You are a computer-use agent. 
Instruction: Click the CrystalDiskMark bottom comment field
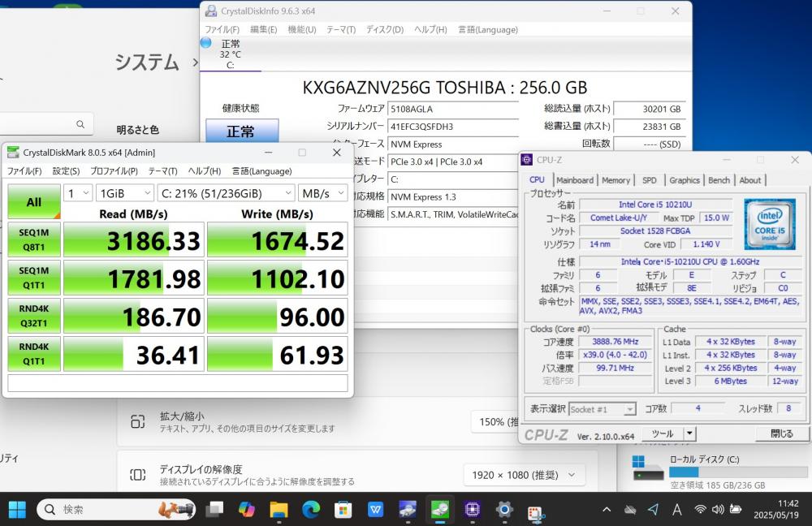178,383
